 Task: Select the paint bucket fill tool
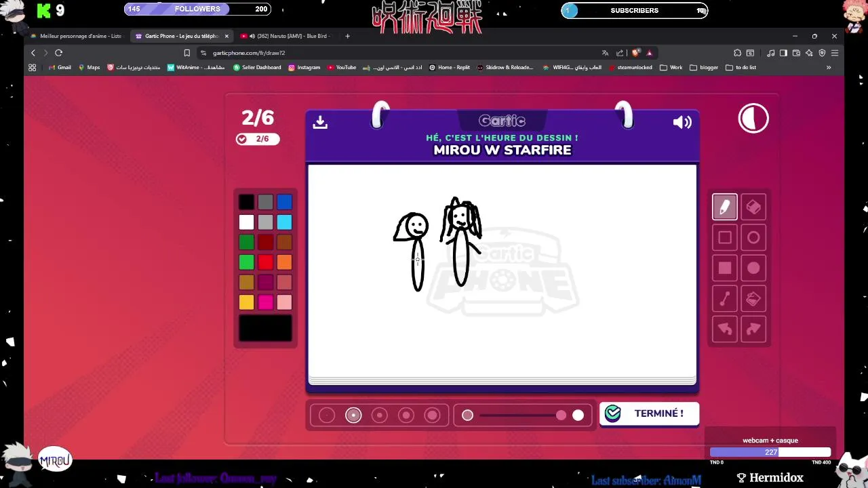(753, 298)
